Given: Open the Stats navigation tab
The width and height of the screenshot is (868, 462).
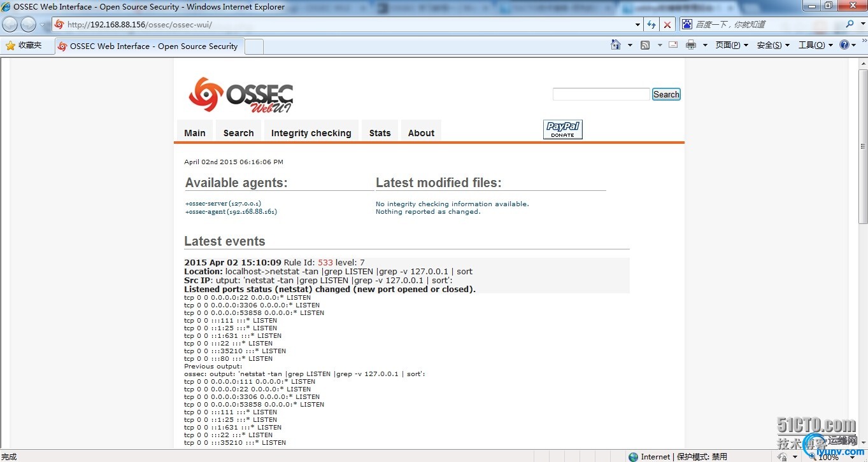Looking at the screenshot, I should click(380, 132).
